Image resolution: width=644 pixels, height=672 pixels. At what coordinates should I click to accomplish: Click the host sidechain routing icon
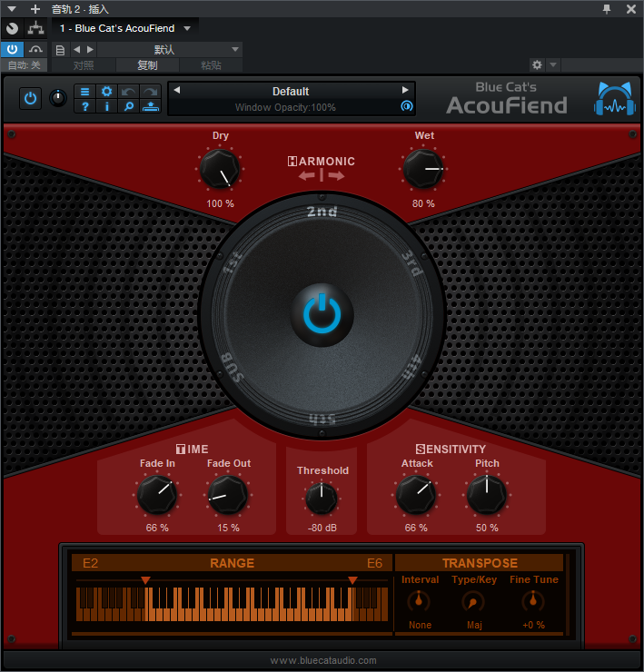[35, 28]
